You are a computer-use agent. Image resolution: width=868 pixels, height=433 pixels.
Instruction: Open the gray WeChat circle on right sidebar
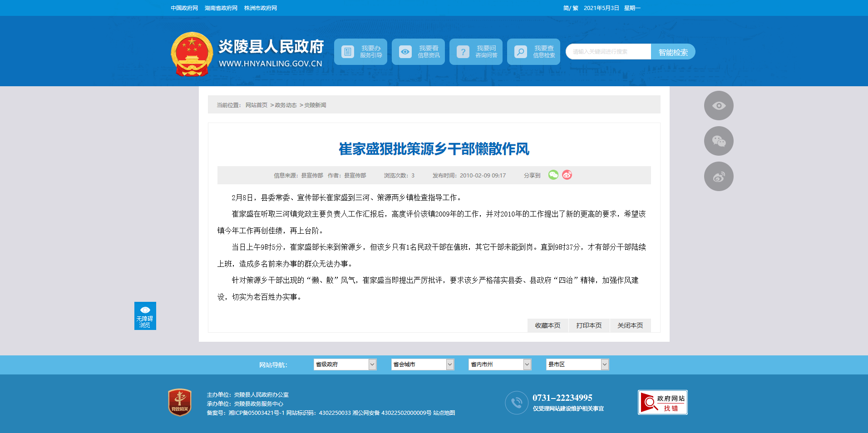coord(719,141)
